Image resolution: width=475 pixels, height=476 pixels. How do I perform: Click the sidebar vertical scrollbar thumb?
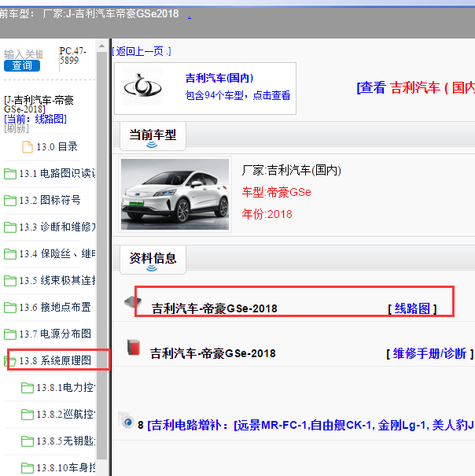(102, 256)
